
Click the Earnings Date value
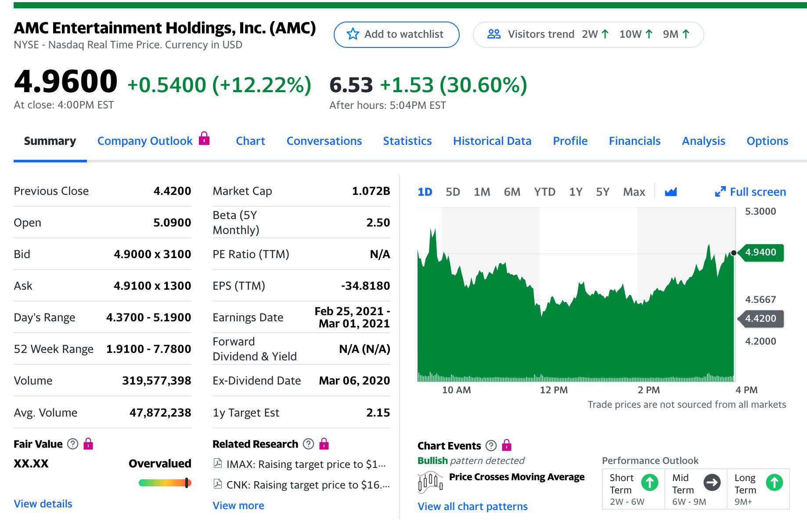pyautogui.click(x=352, y=317)
